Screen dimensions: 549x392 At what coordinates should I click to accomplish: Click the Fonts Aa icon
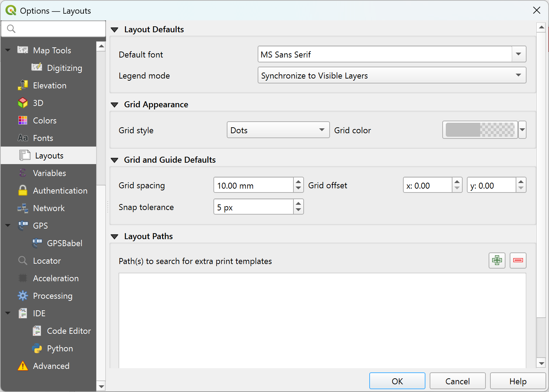[x=23, y=138]
